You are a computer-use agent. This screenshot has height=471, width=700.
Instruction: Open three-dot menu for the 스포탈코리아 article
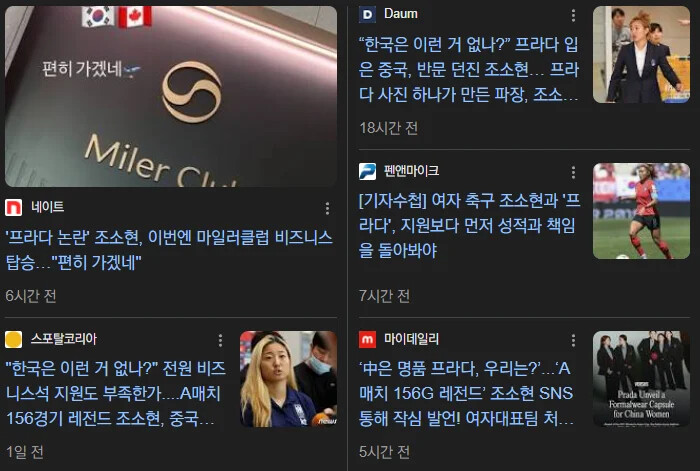220,341
